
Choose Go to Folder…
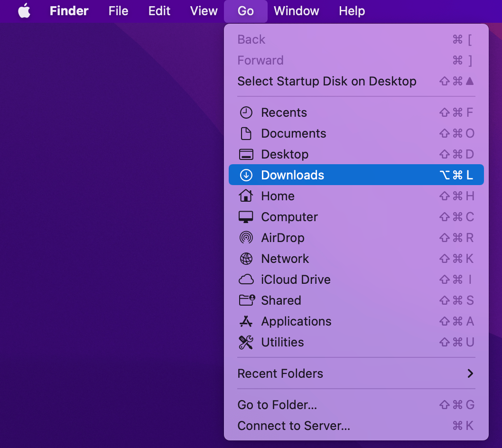(356, 405)
